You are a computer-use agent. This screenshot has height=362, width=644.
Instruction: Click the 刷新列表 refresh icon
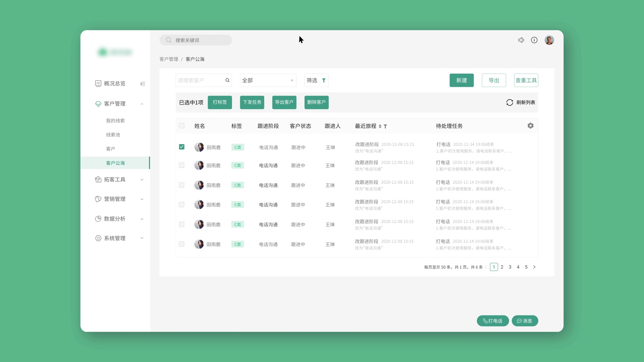[x=509, y=103]
